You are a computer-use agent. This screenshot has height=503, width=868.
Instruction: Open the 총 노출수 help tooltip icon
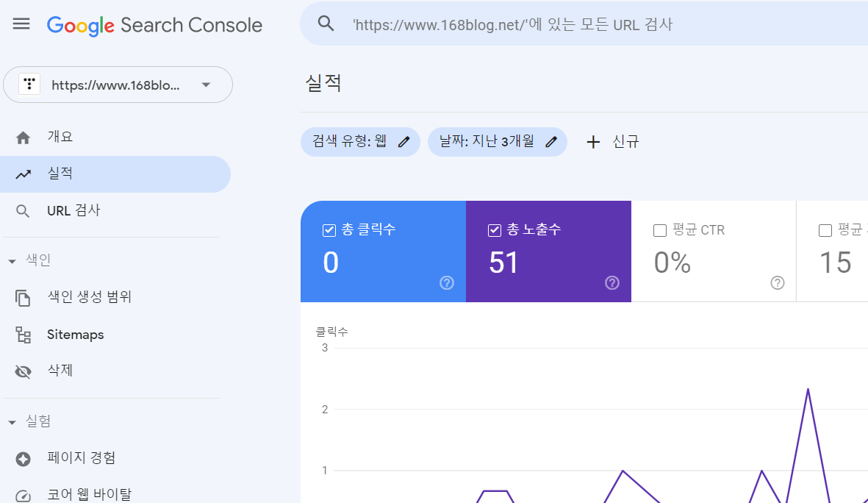tap(611, 282)
